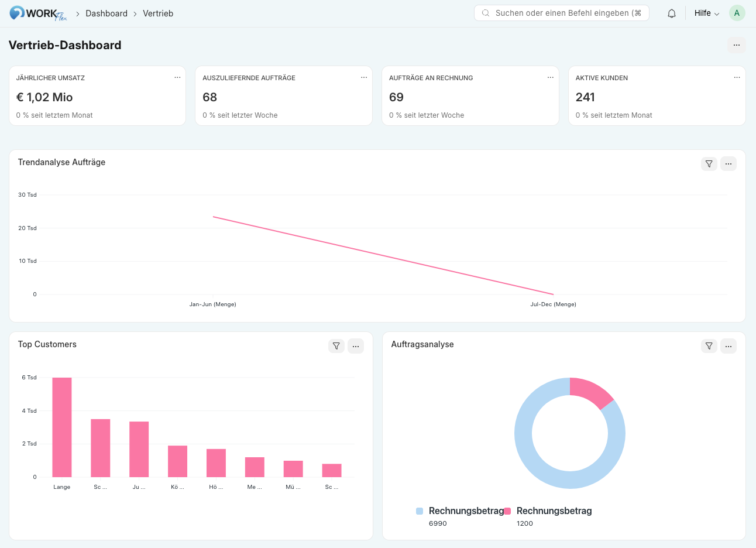Open the Vertrieb-Dashboard page options menu
Viewport: 756px width, 548px height.
[x=737, y=45]
